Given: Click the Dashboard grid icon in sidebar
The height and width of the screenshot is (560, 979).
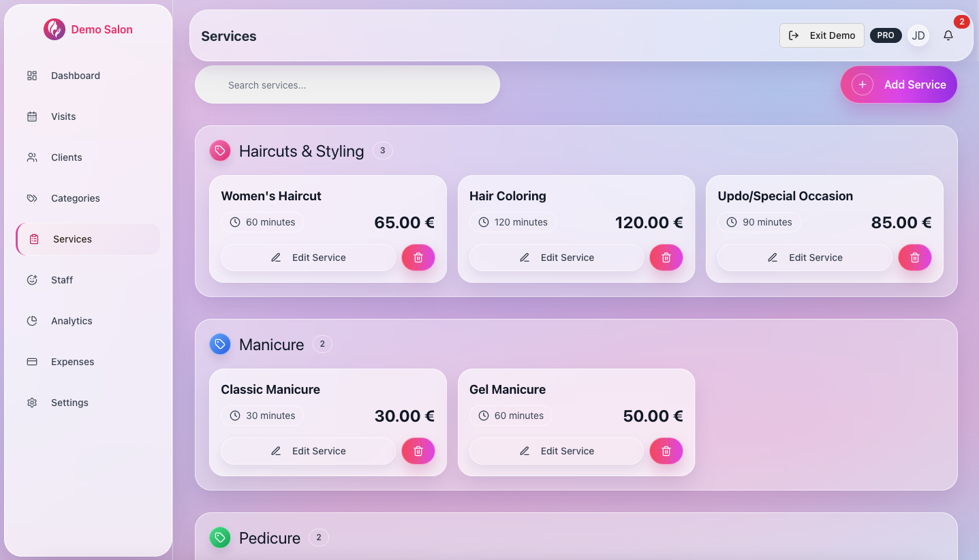Looking at the screenshot, I should click(x=32, y=76).
